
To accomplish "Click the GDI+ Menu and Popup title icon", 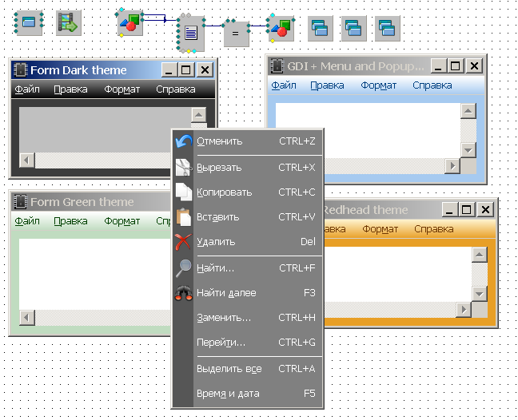I will (x=277, y=65).
